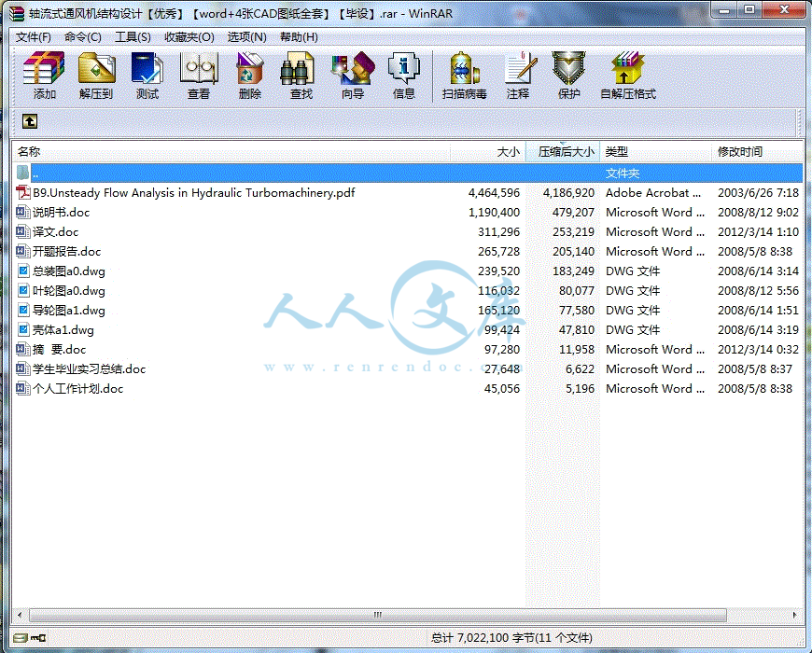Click the DWG icon beside 叶轮图a0.dwg
This screenshot has width=812, height=653.
[x=23, y=290]
